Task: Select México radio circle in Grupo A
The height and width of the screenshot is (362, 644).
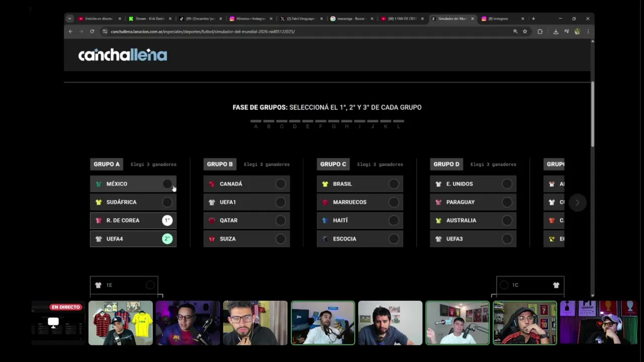Action: [x=167, y=184]
